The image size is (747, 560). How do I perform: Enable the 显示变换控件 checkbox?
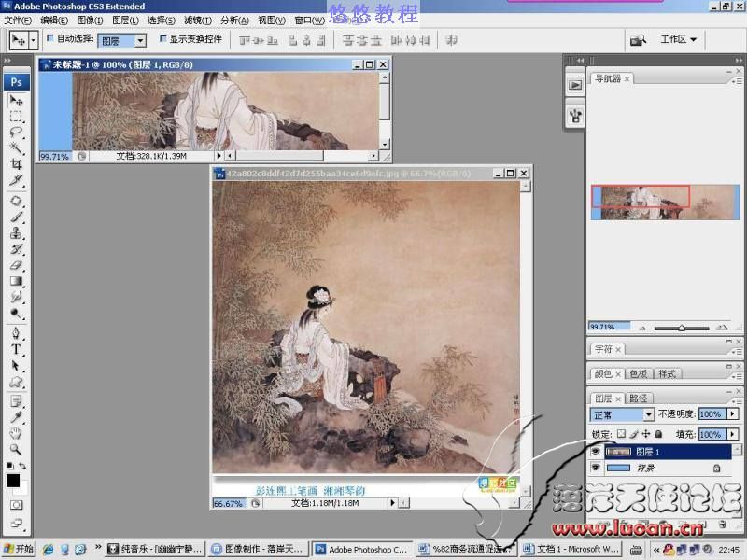[162, 38]
